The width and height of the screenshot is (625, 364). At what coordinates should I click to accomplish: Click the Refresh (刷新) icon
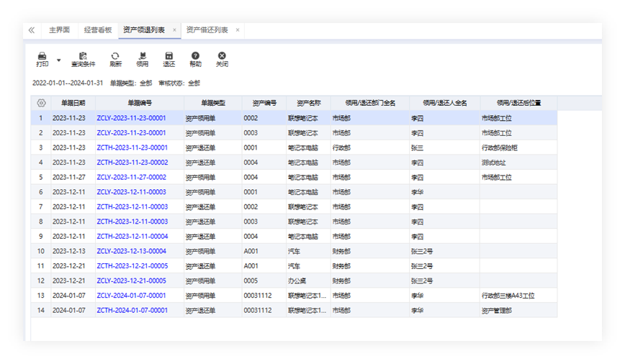[x=114, y=56]
